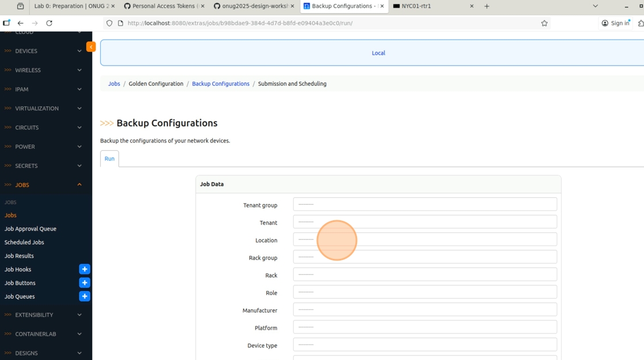Open the Location dropdown field
644x360 pixels.
pos(424,239)
